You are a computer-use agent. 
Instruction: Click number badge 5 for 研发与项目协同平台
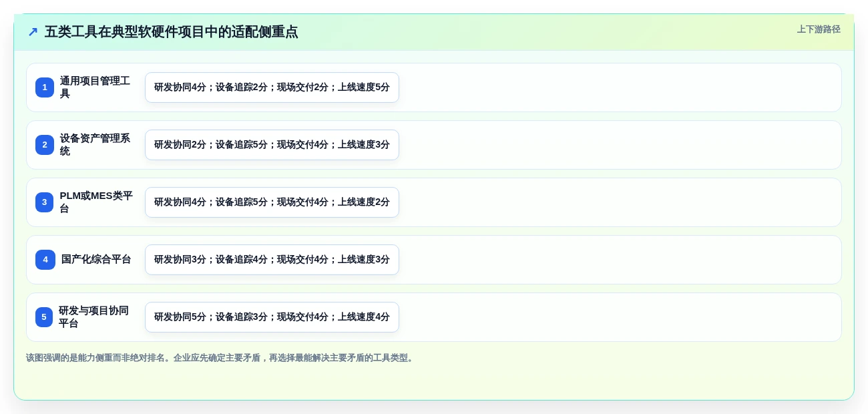[44, 317]
